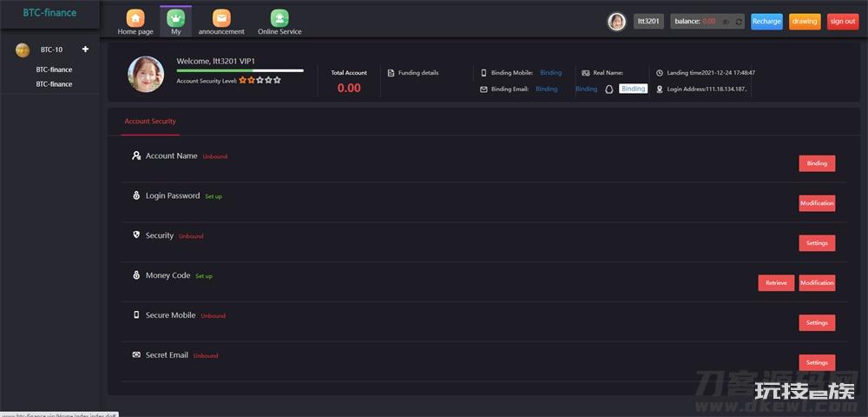Viewport: 868px width, 417px height.
Task: Click Settings button for Secret Email
Action: [x=817, y=363]
